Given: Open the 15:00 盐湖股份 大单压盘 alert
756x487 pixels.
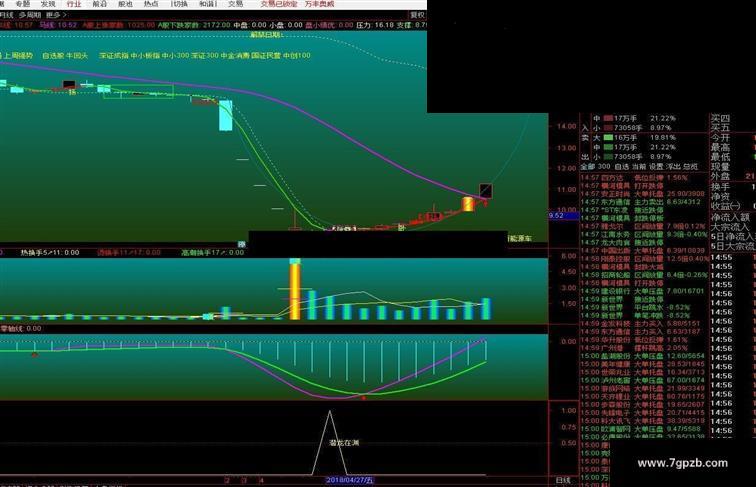Looking at the screenshot, I should [x=642, y=356].
